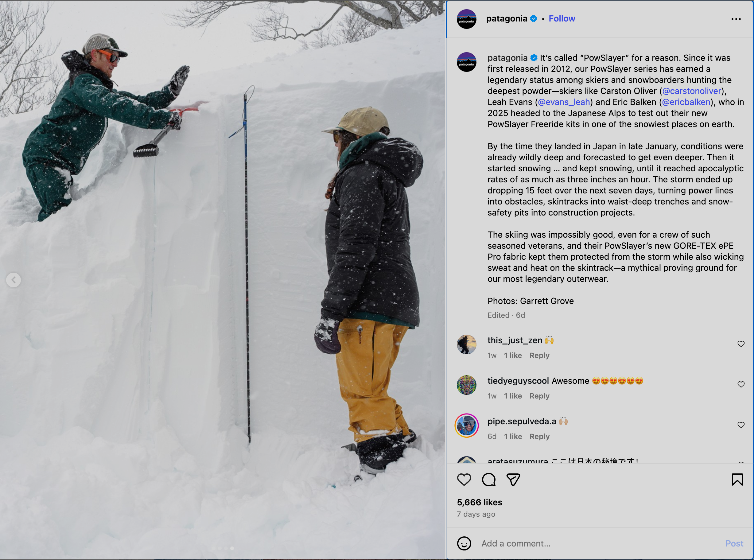Image resolution: width=754 pixels, height=560 pixels.
Task: Open patagonia profile avatar in header
Action: [x=466, y=19]
